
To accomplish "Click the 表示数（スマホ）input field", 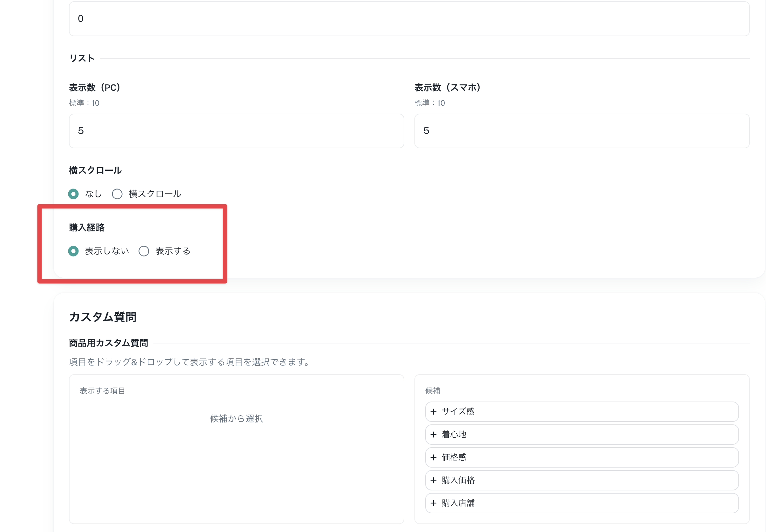I will pos(581,131).
